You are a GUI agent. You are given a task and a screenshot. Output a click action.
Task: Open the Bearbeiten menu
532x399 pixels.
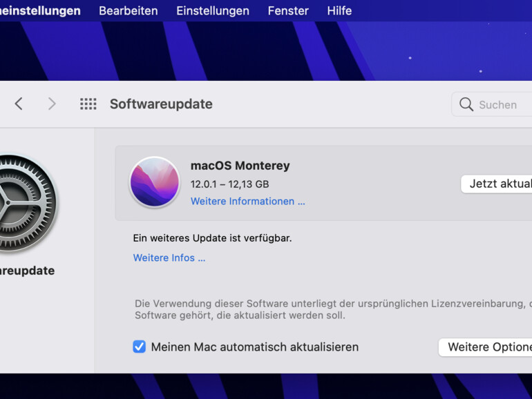click(128, 10)
